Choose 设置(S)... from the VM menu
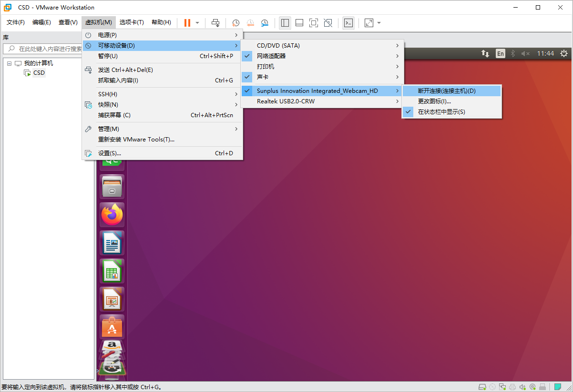Screen dimensions: 573x392 click(163, 153)
